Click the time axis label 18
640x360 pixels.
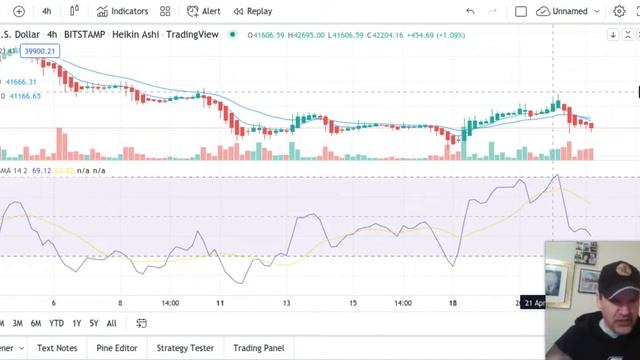pyautogui.click(x=453, y=303)
